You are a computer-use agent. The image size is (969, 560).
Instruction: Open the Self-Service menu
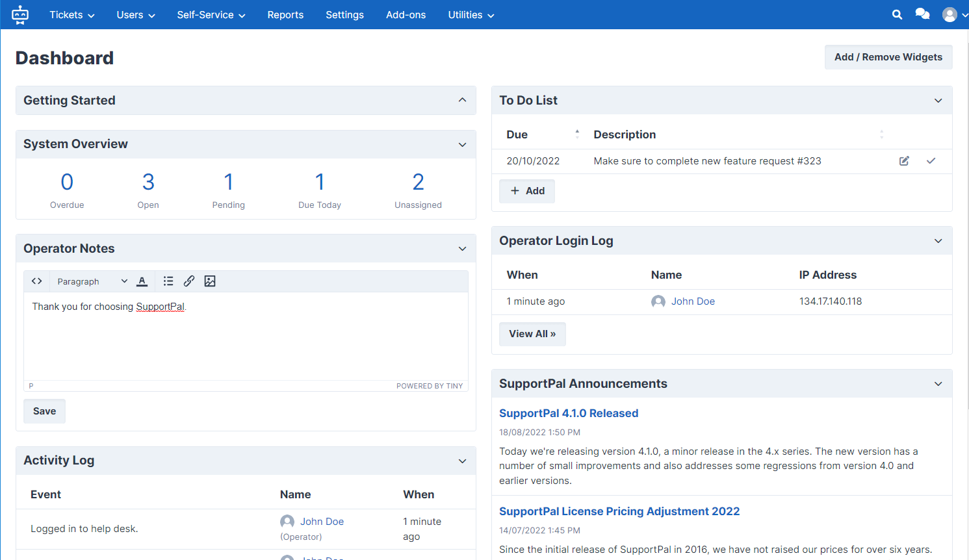coord(211,14)
